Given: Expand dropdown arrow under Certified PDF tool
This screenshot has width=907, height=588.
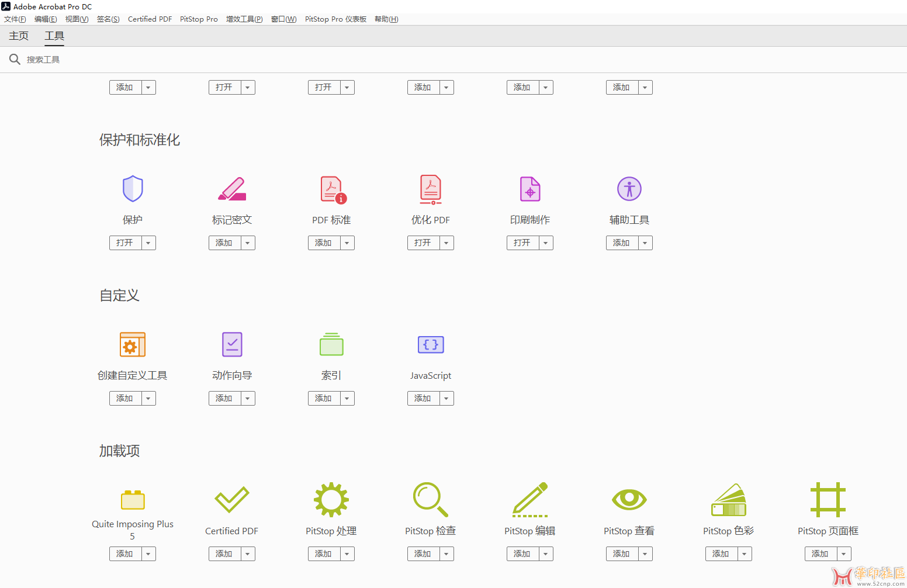Looking at the screenshot, I should pos(248,554).
